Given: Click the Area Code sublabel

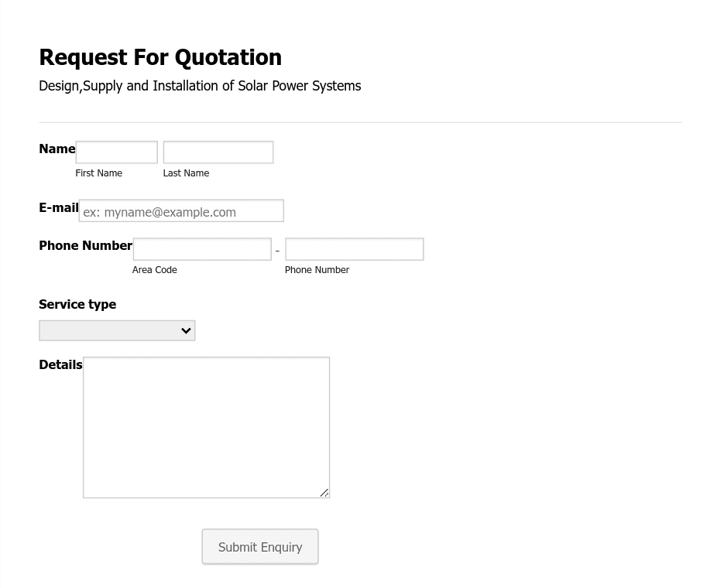Looking at the screenshot, I should pos(155,270).
